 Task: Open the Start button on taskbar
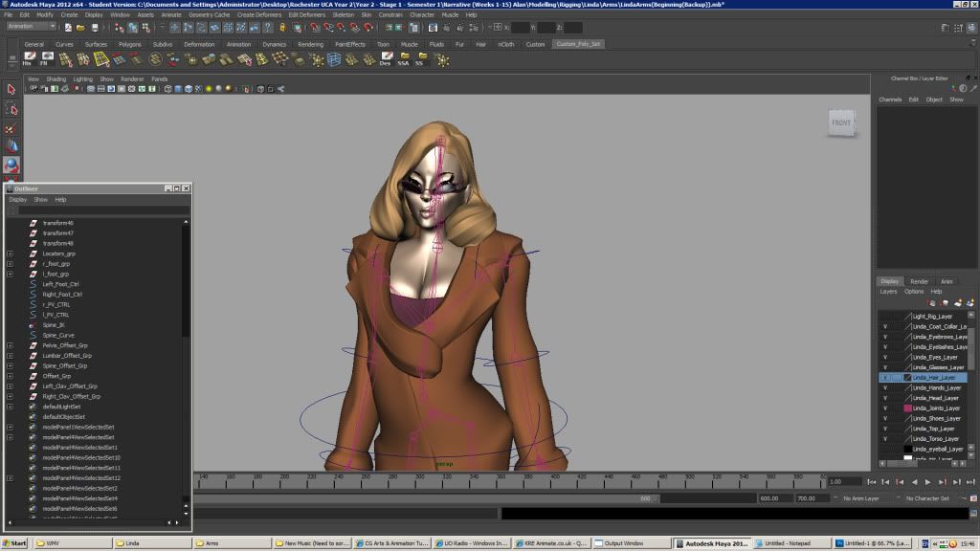[15, 543]
